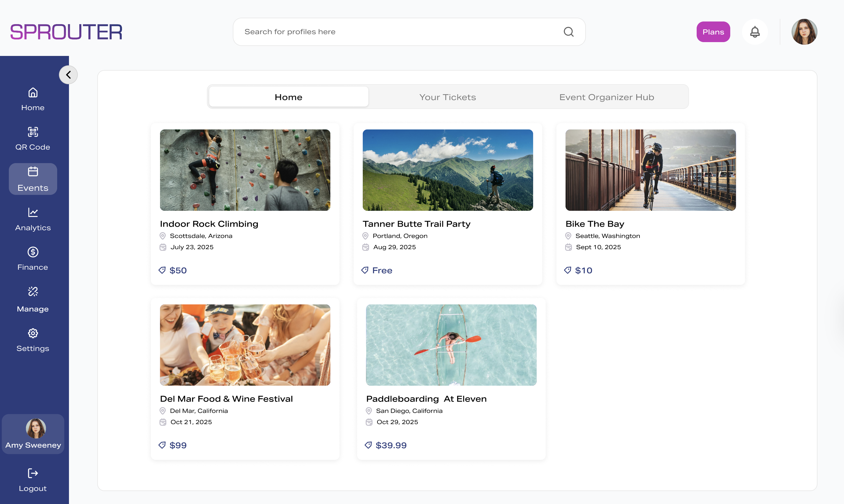Viewport: 844px width, 504px height.
Task: Click the profile avatar in top right
Action: [804, 31]
